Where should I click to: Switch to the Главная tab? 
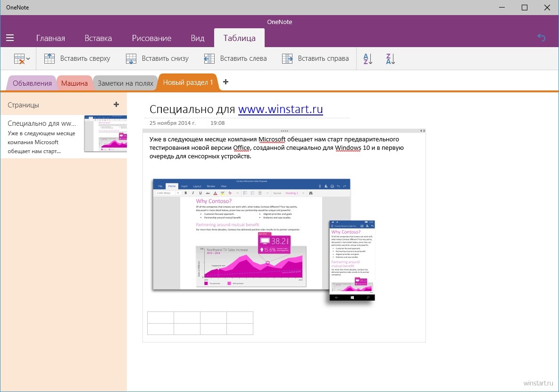(x=50, y=38)
